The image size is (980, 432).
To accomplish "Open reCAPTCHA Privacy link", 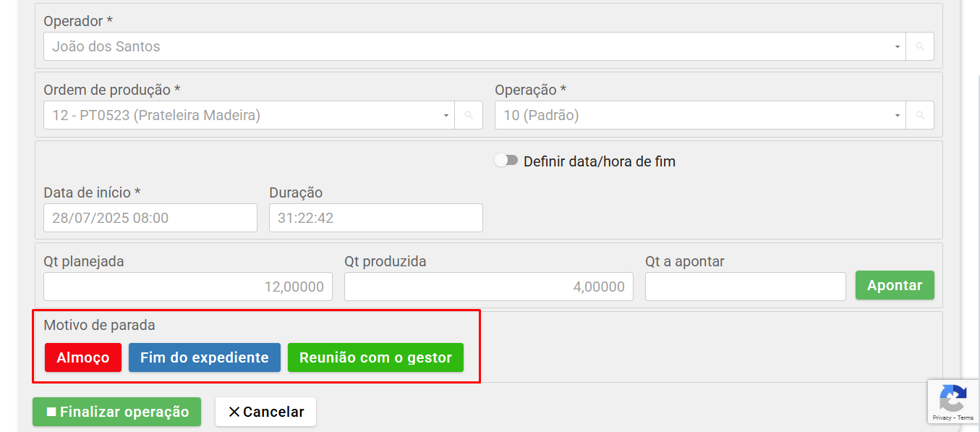I will pos(941,418).
